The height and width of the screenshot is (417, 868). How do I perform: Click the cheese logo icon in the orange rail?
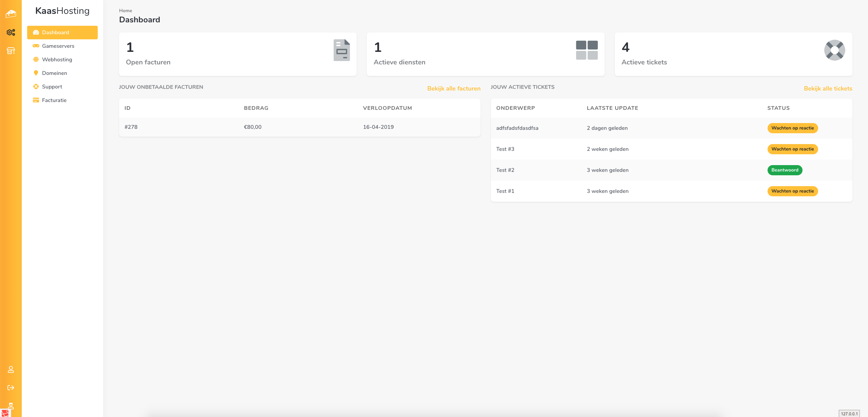click(x=11, y=14)
